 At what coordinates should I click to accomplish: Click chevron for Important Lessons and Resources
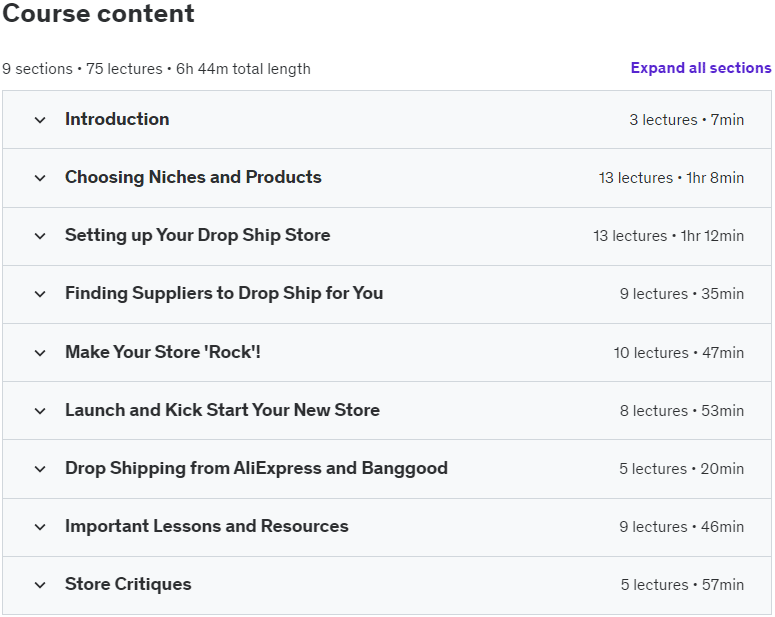[40, 527]
